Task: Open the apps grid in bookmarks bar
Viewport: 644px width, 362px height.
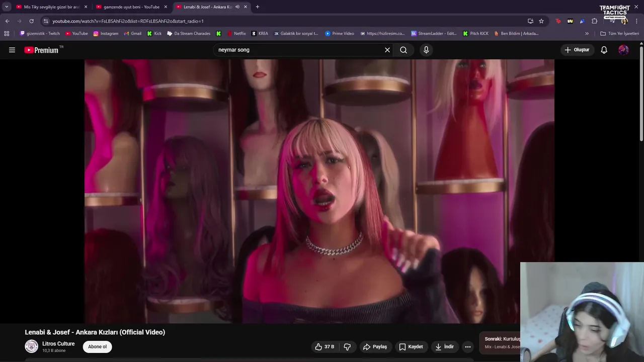Action: tap(7, 34)
